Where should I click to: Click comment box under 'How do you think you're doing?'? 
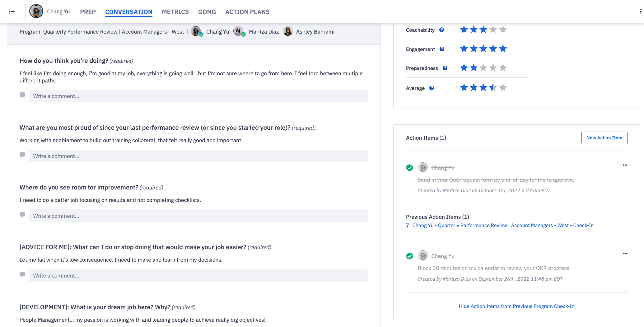[x=198, y=96]
